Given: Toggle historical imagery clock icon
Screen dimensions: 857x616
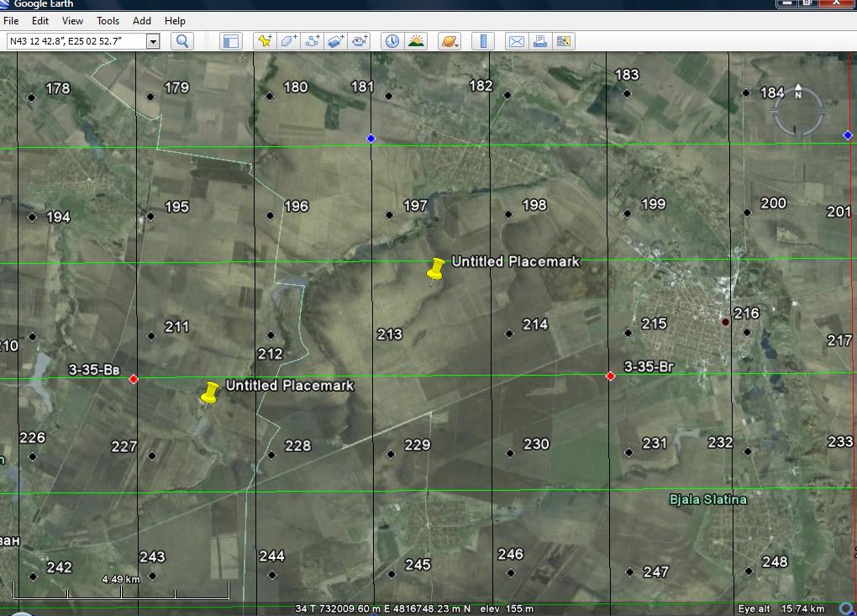Looking at the screenshot, I should click(x=392, y=41).
